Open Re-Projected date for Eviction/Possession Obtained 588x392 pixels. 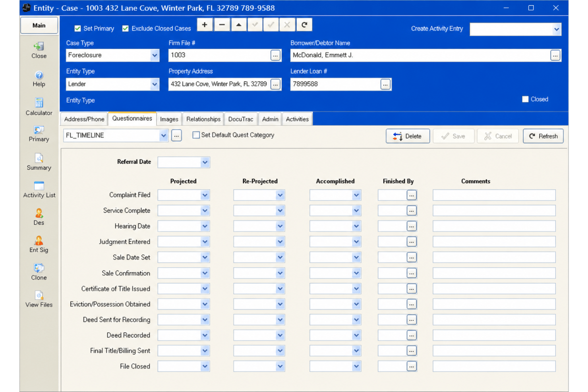(280, 304)
